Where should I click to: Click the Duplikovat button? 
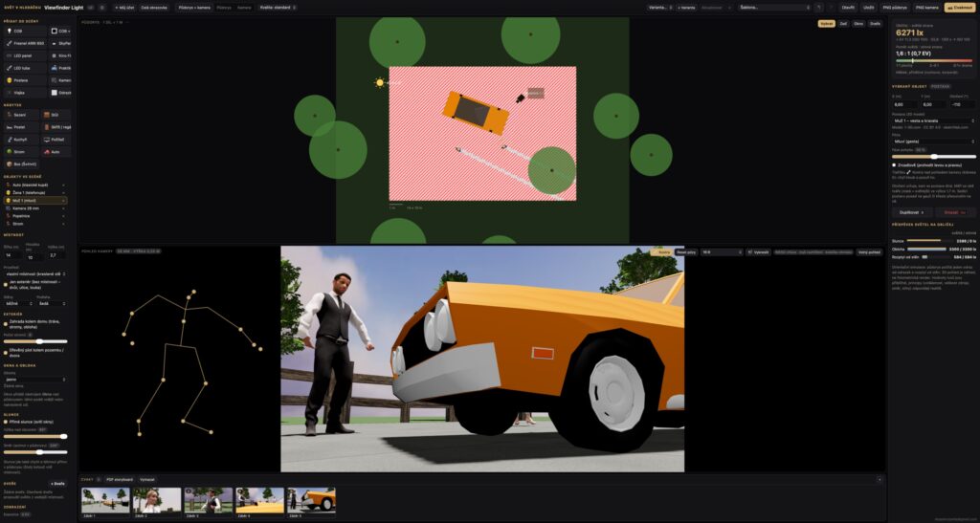912,212
